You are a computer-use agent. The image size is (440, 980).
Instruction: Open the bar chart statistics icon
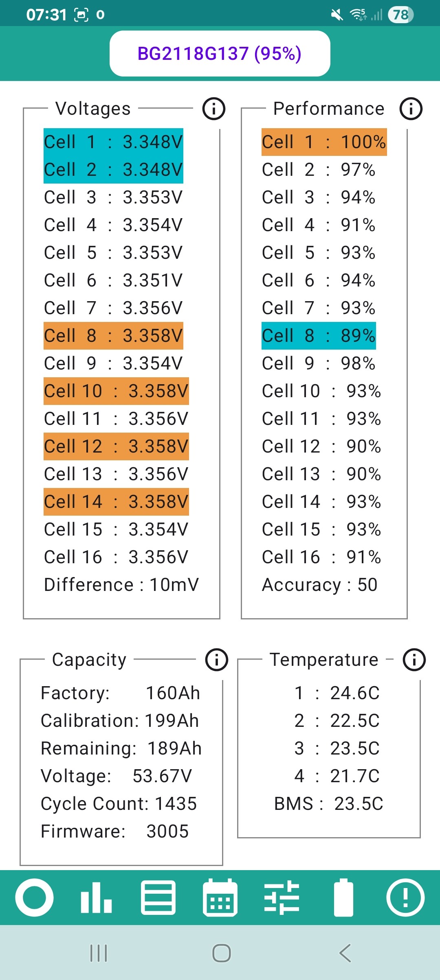(x=96, y=897)
